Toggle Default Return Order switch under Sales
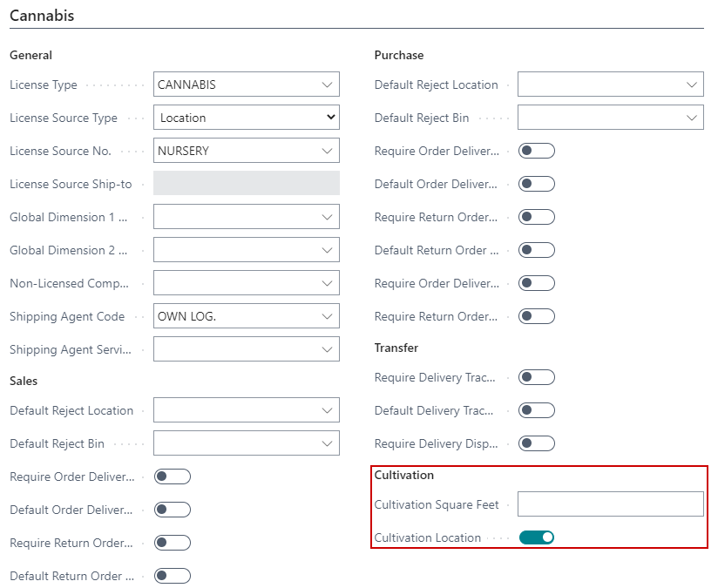This screenshot has width=718, height=588. click(173, 576)
